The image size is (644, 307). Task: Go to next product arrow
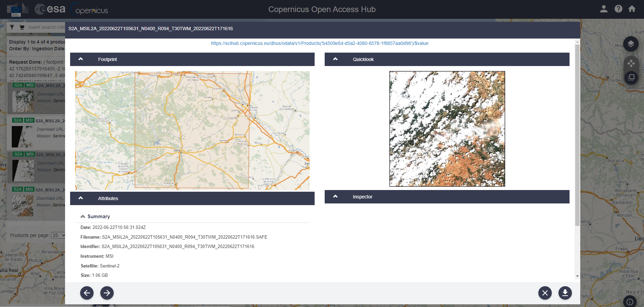coord(107,293)
